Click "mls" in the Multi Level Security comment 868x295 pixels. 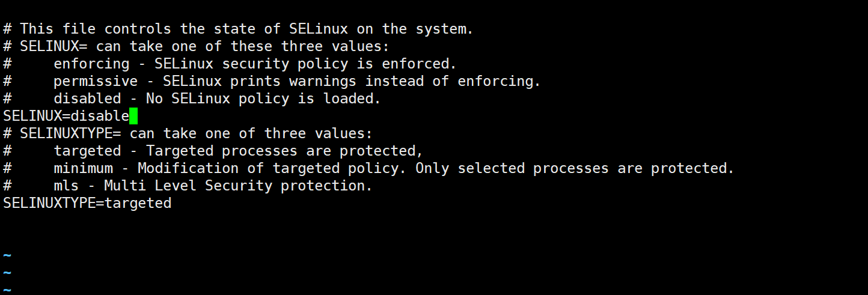(x=66, y=186)
